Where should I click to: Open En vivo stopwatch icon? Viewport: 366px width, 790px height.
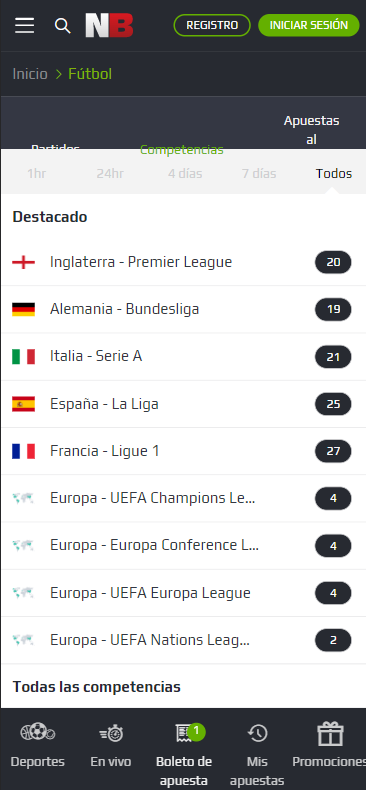click(111, 733)
